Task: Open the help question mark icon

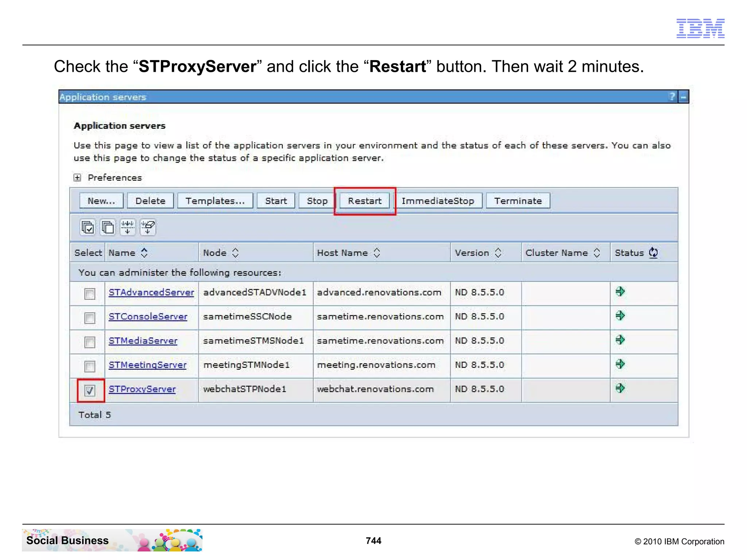Action: (672, 97)
